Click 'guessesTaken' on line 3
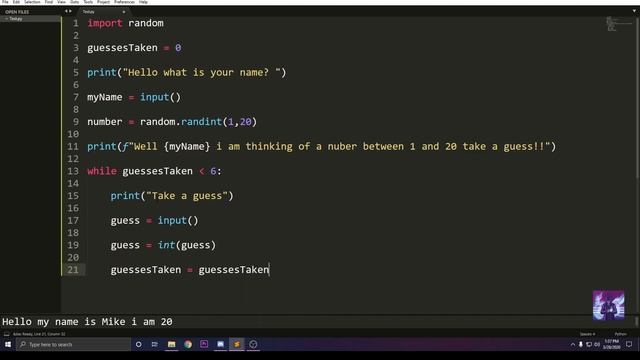The height and width of the screenshot is (360, 640). click(122, 48)
